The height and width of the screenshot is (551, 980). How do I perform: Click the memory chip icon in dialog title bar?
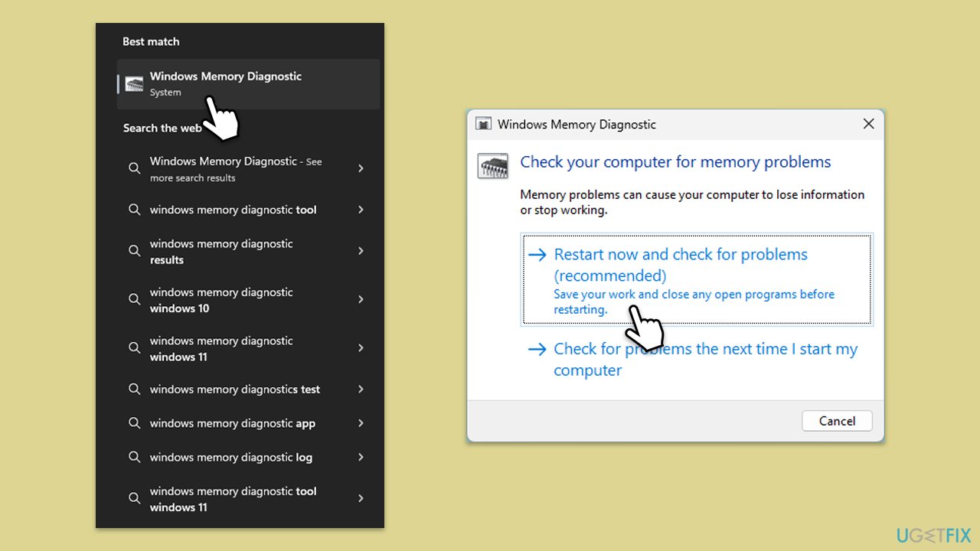pos(483,124)
